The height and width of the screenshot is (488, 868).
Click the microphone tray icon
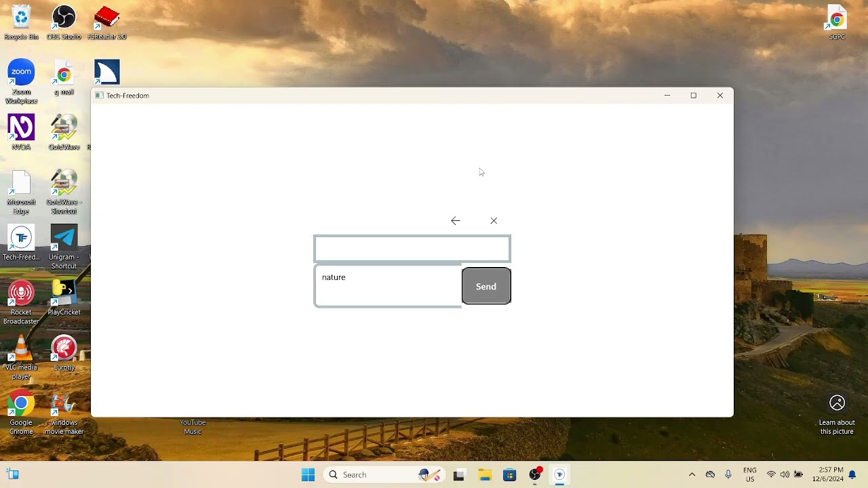(x=728, y=475)
